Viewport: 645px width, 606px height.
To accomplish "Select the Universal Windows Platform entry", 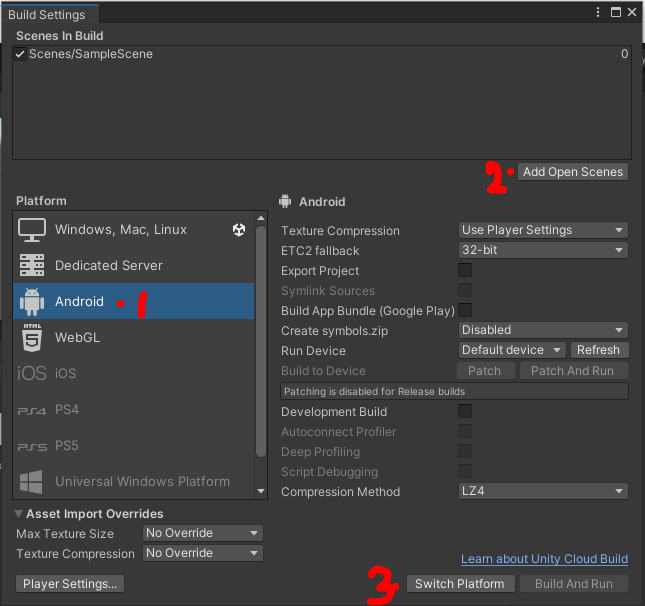I will [x=134, y=482].
